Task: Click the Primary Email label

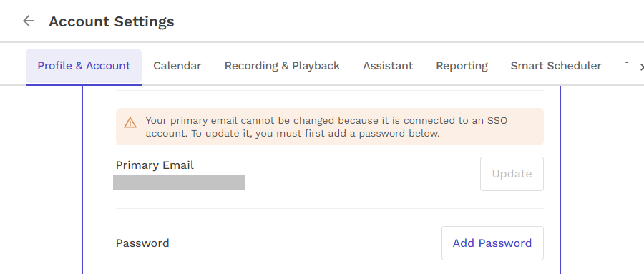Action: pyautogui.click(x=155, y=165)
